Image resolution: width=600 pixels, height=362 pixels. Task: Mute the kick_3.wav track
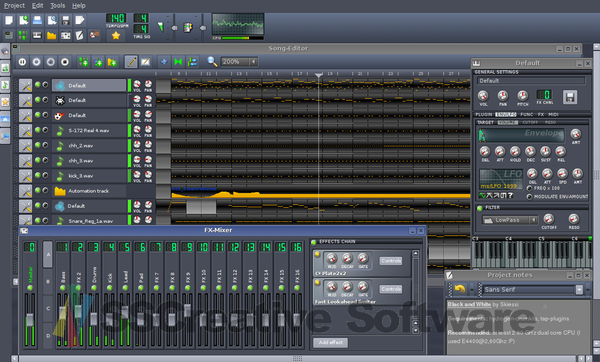pyautogui.click(x=38, y=175)
